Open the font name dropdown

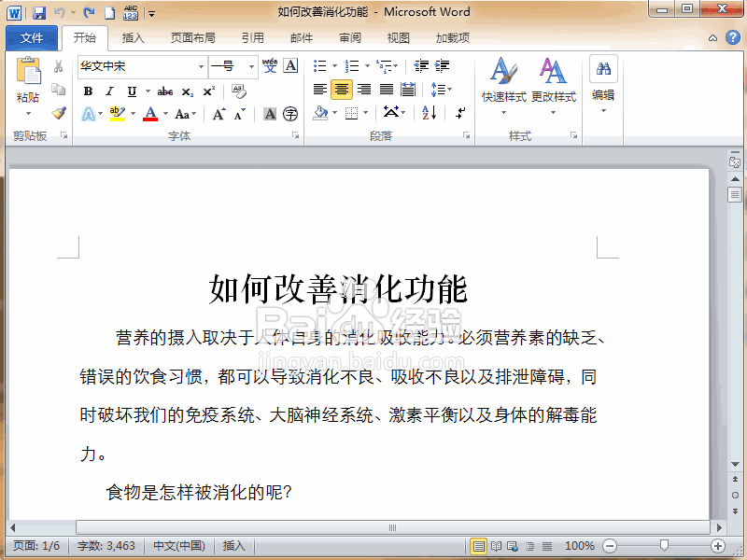pyautogui.click(x=202, y=67)
